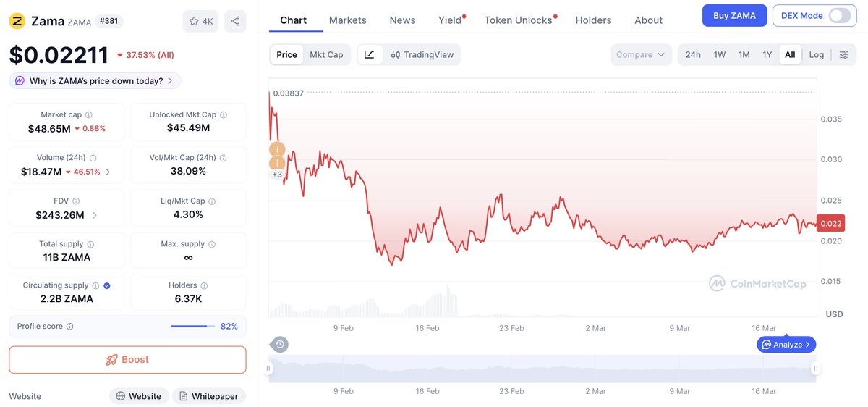Open the Compare dropdown

tap(641, 54)
